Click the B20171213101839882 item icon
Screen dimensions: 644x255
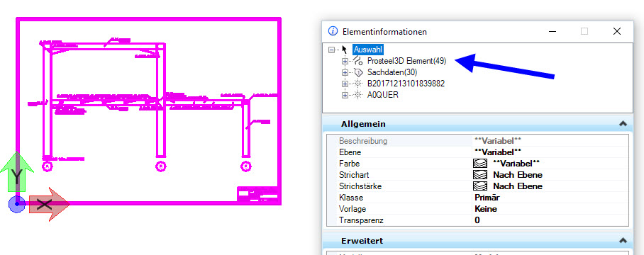click(358, 84)
